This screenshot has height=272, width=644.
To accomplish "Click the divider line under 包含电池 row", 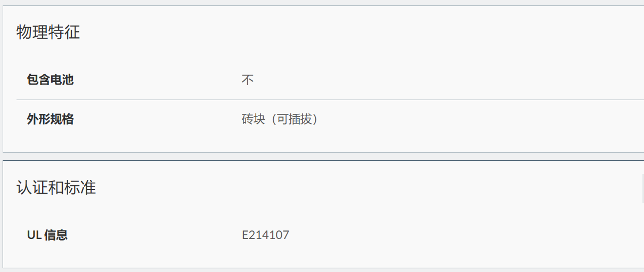I will point(330,100).
